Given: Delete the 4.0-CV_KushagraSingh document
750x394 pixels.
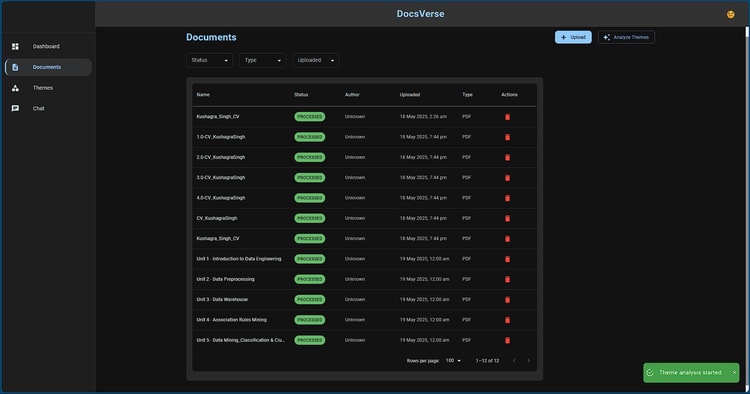Looking at the screenshot, I should click(507, 198).
